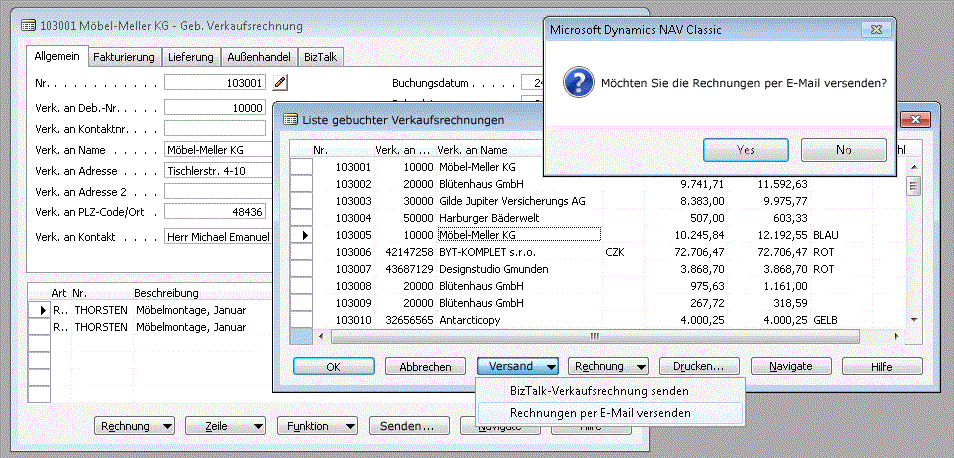The image size is (954, 458).
Task: Click the form icon in the 103001 Möbel-Meller window title
Action: [27, 26]
